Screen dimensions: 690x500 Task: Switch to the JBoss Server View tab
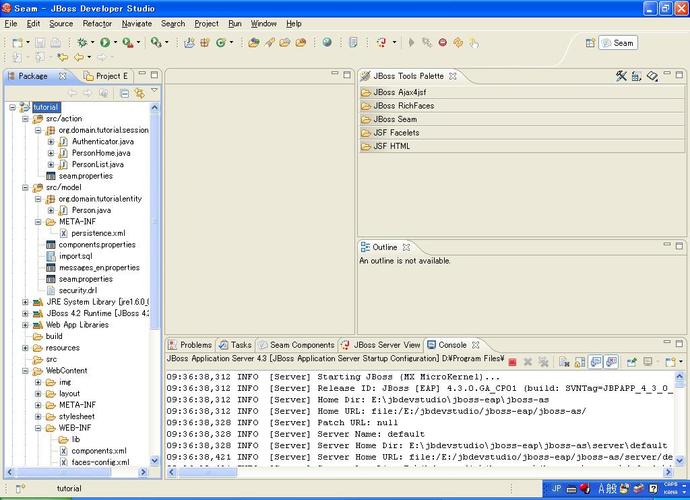click(x=382, y=345)
